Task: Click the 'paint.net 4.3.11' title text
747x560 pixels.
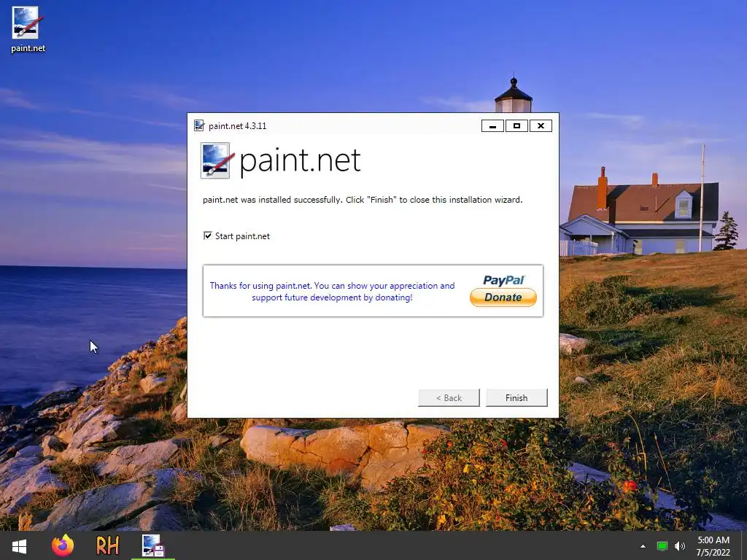Action: pyautogui.click(x=237, y=126)
